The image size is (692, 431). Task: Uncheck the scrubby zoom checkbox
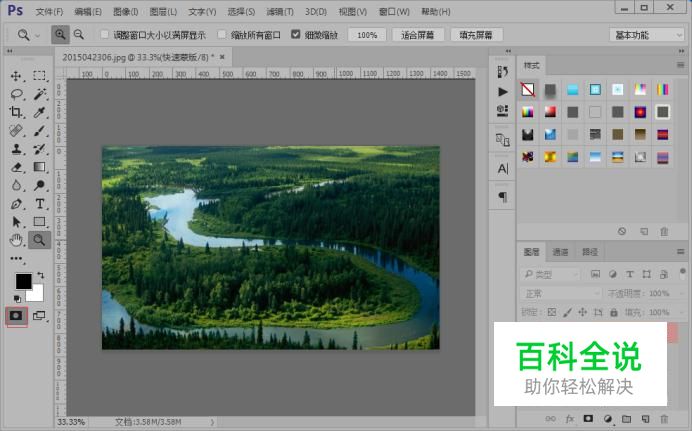click(296, 34)
